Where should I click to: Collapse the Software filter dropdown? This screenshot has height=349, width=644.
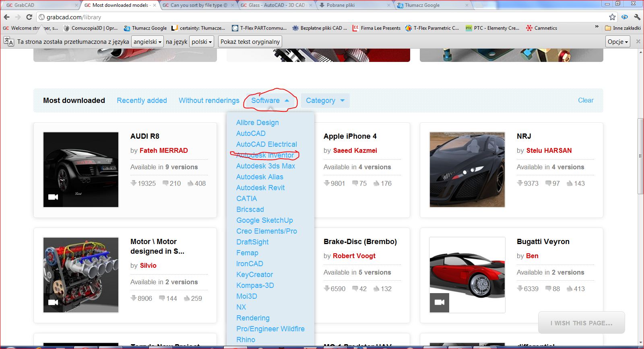[270, 101]
